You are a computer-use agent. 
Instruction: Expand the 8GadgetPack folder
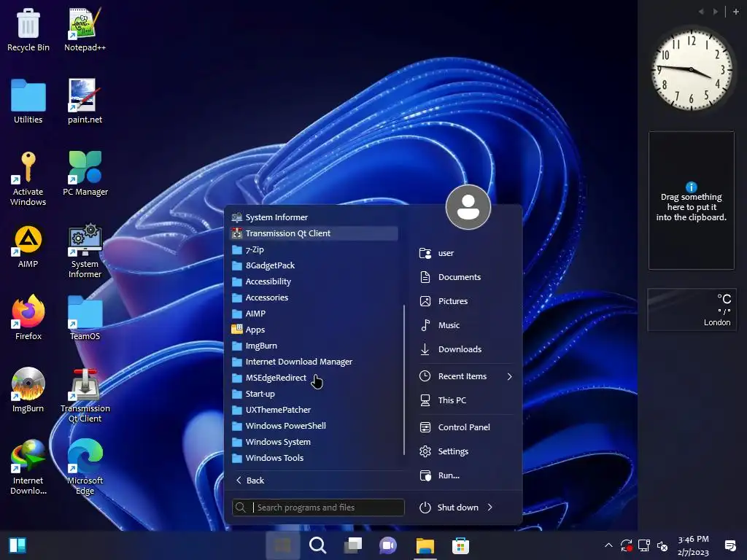pyautogui.click(x=314, y=265)
